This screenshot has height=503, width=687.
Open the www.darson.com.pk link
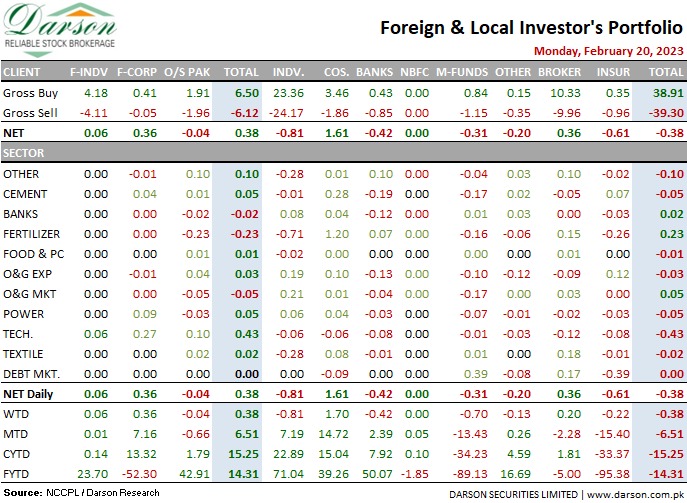coord(635,494)
